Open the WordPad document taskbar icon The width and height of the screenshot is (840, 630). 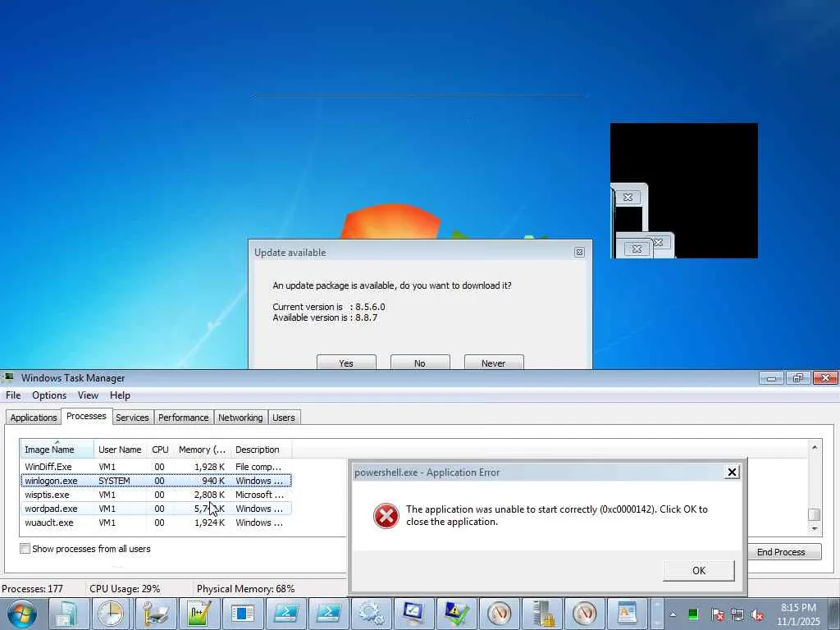(627, 614)
